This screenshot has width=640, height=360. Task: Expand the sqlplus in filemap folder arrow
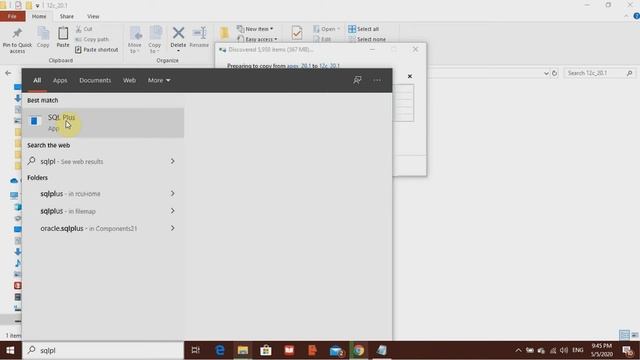(173, 211)
